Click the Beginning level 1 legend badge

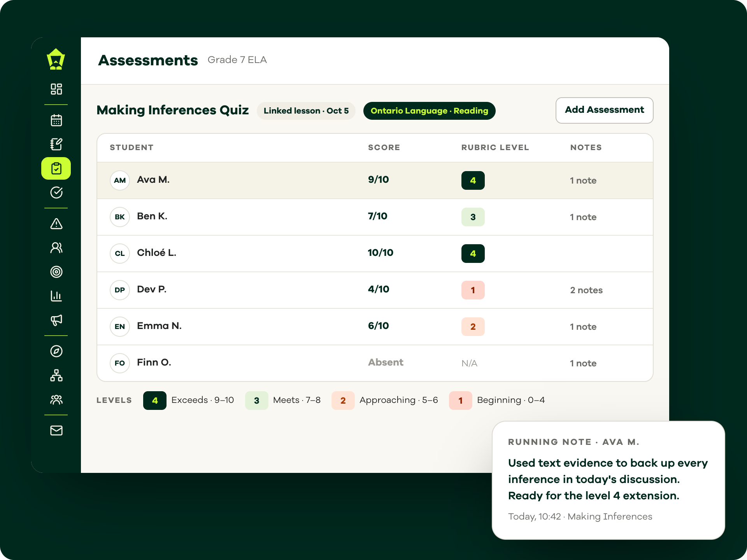(460, 401)
